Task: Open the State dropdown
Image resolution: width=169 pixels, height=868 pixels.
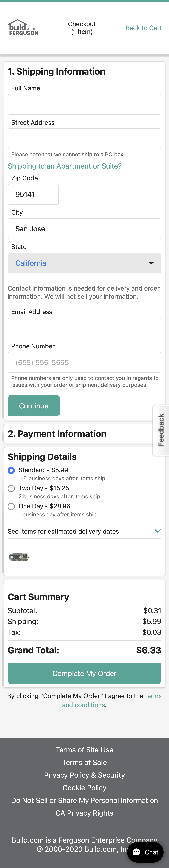Action: pyautogui.click(x=84, y=263)
